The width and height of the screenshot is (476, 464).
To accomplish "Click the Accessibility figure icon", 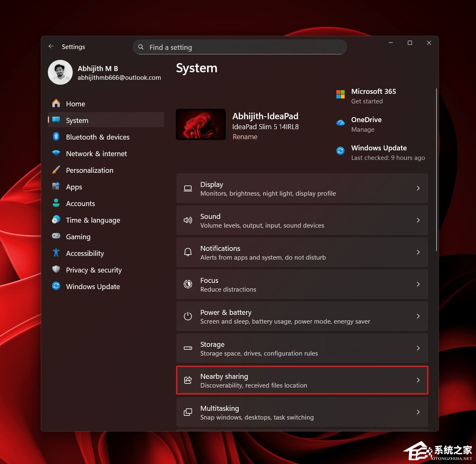I will click(x=56, y=253).
